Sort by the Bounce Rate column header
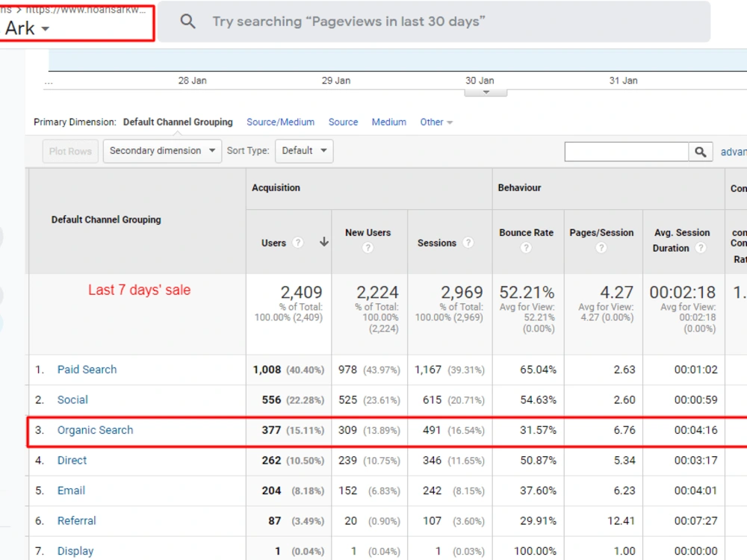Viewport: 747px width, 560px height. (x=526, y=232)
